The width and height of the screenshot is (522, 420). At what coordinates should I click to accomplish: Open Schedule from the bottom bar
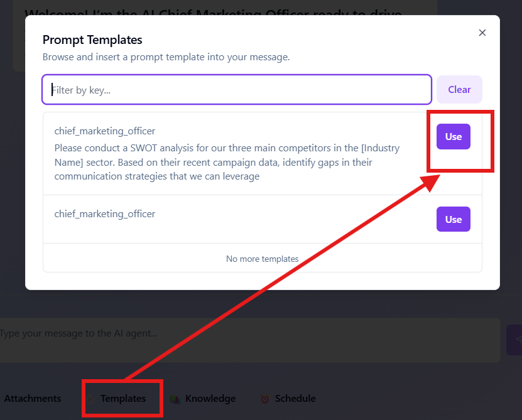(x=295, y=398)
